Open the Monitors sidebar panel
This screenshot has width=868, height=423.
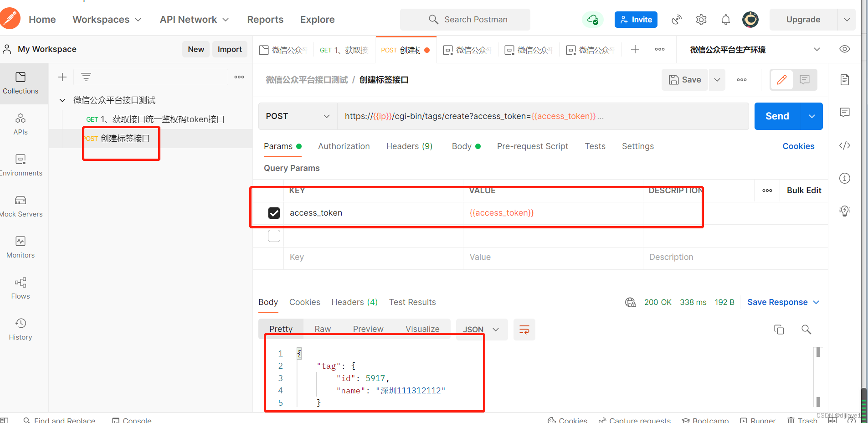(x=21, y=248)
